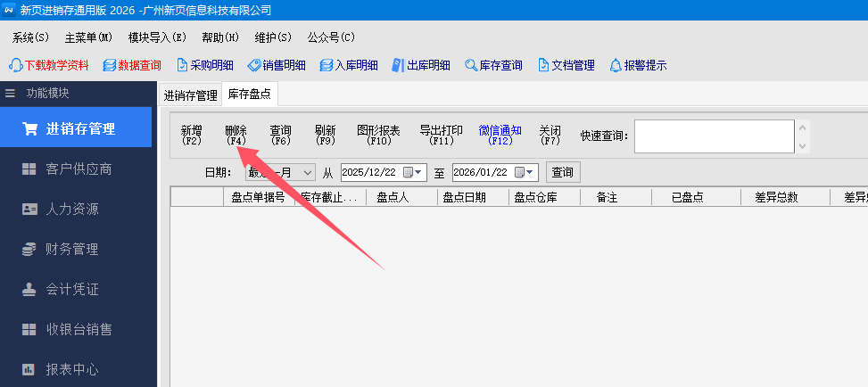
Task: Select 财务管理 in the sidebar
Action: click(x=72, y=250)
